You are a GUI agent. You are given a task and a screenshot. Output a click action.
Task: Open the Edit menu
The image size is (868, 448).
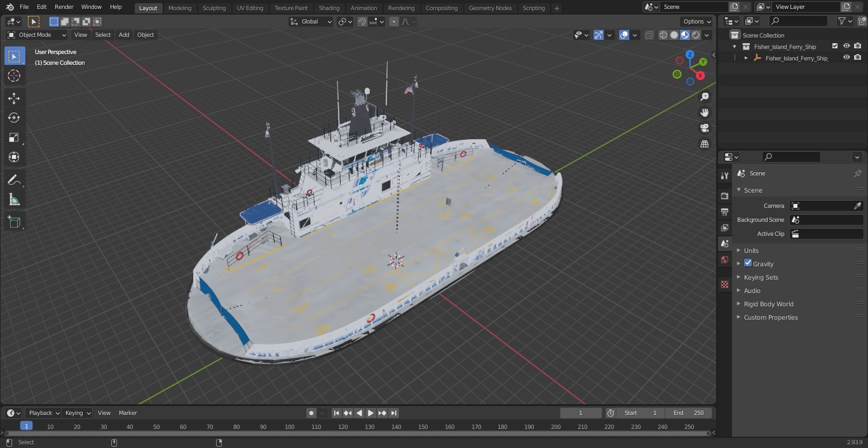click(41, 7)
